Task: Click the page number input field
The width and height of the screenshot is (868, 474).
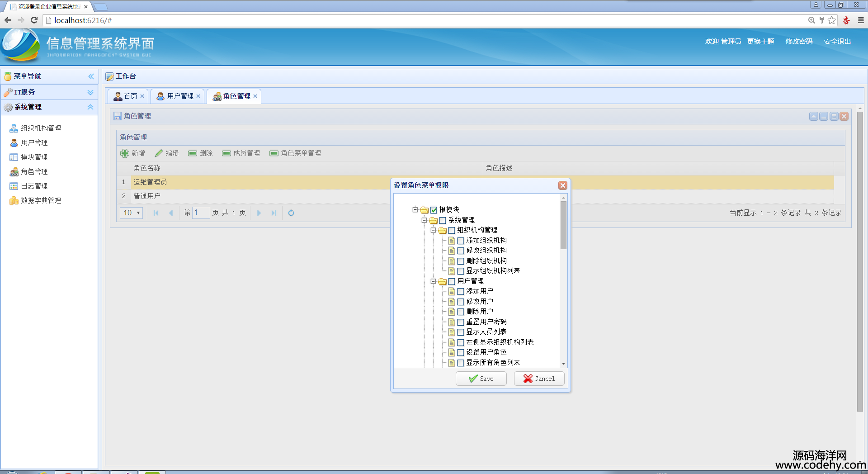Action: 201,213
